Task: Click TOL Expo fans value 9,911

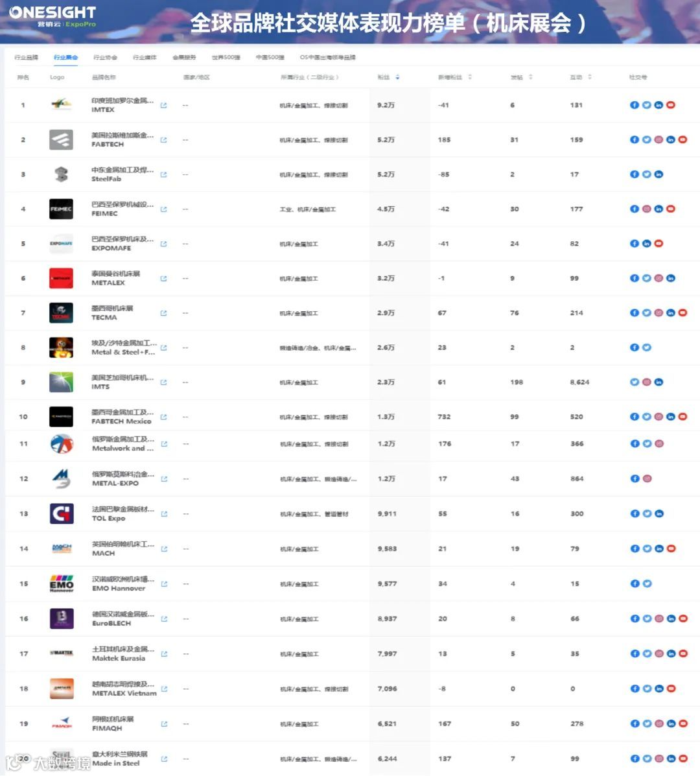Action: (x=387, y=513)
